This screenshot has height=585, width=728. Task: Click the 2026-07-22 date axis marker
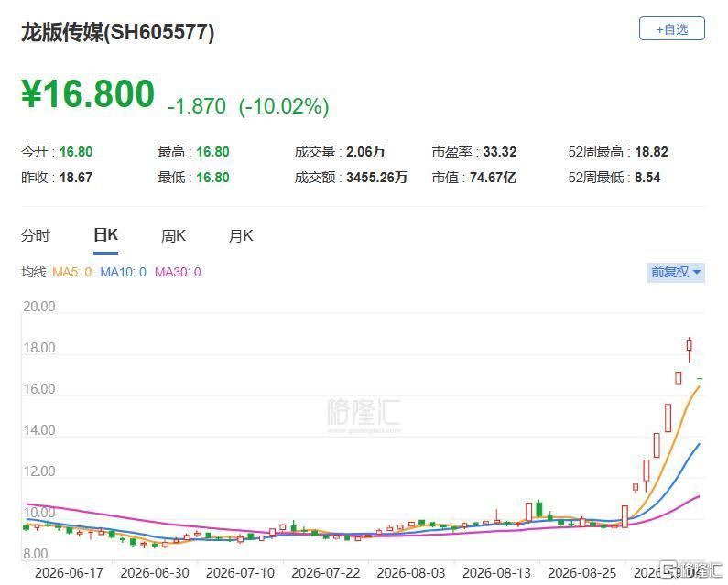[x=325, y=573]
